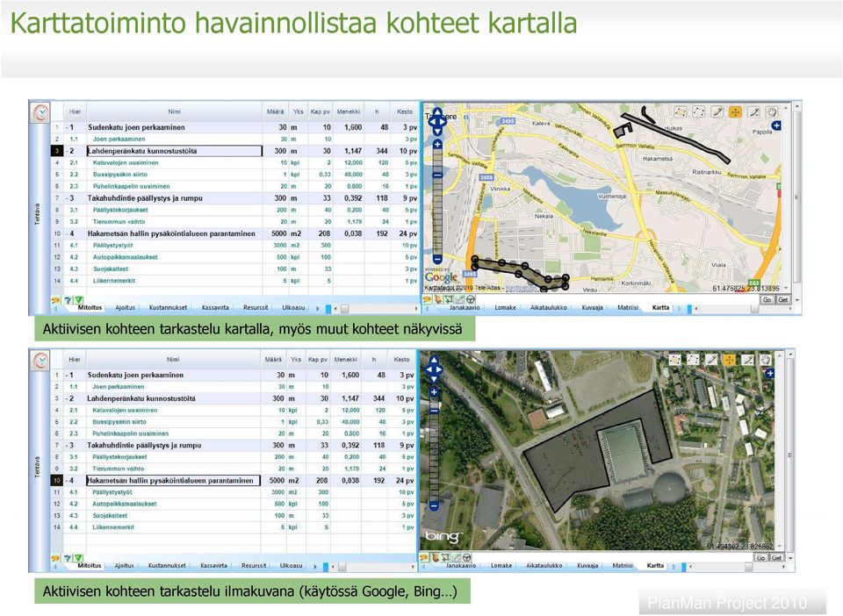Screen dimensions: 843x616
Task: Select the eyedropper tool on the Bing map
Action: click(747, 359)
